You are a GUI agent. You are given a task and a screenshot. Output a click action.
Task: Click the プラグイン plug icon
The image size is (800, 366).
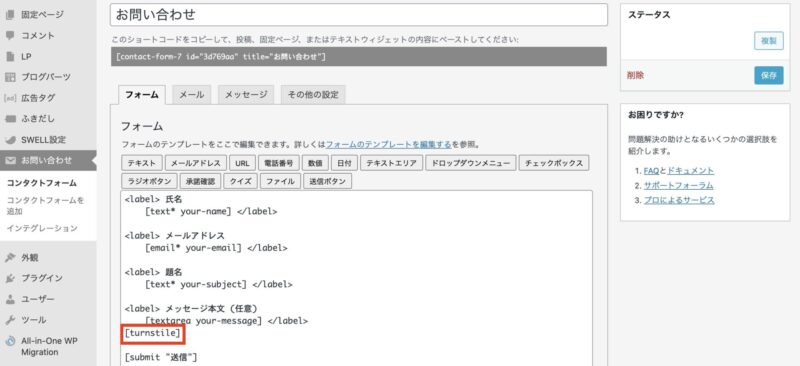[10, 278]
